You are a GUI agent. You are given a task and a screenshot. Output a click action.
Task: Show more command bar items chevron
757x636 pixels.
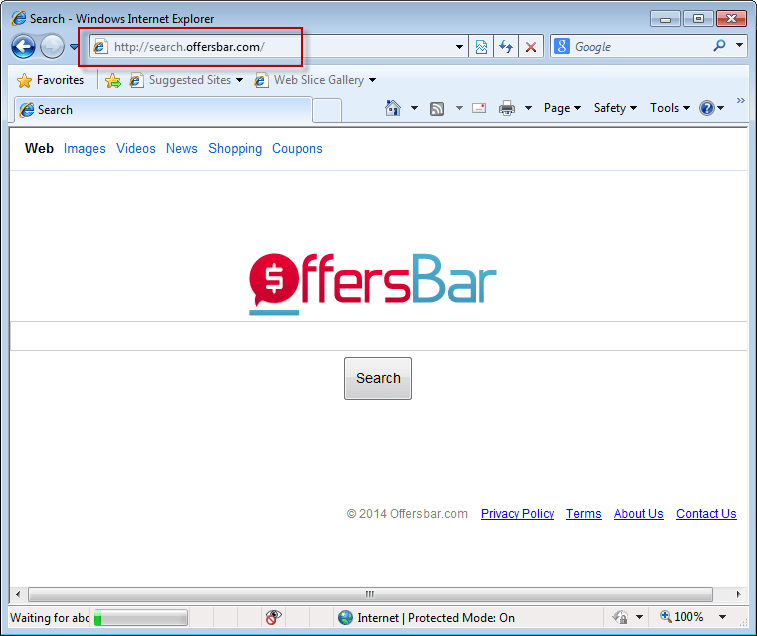coord(741,101)
